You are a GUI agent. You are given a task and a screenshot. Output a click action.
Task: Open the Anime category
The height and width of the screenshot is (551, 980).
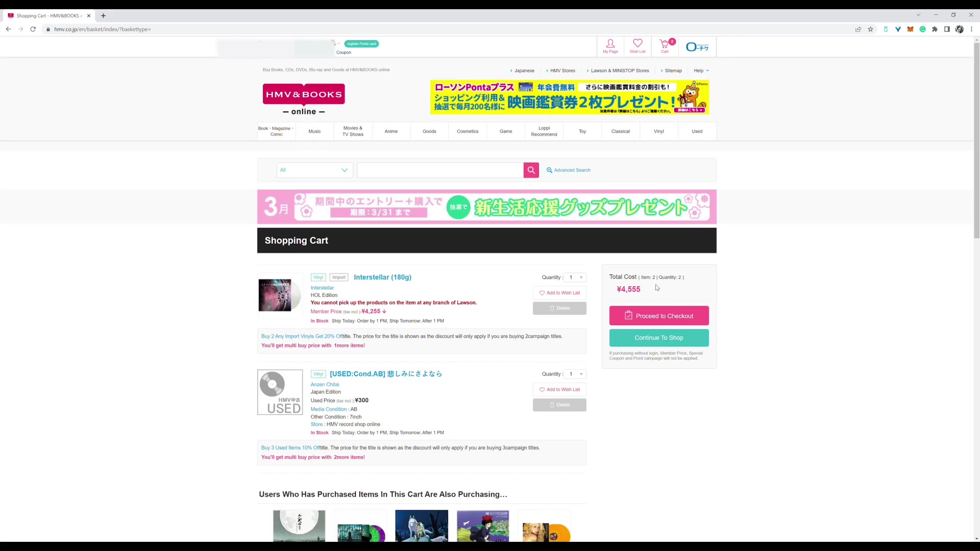point(391,132)
